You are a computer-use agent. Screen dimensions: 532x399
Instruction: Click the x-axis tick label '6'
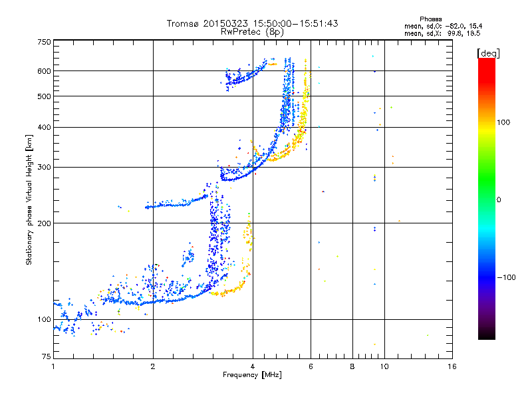(311, 366)
